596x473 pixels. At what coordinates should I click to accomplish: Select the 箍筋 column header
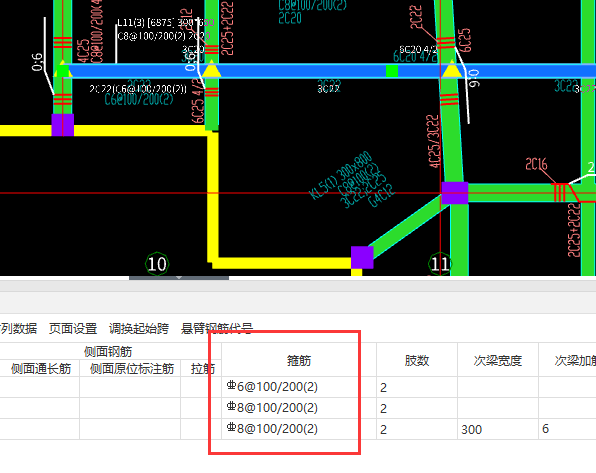tap(299, 360)
